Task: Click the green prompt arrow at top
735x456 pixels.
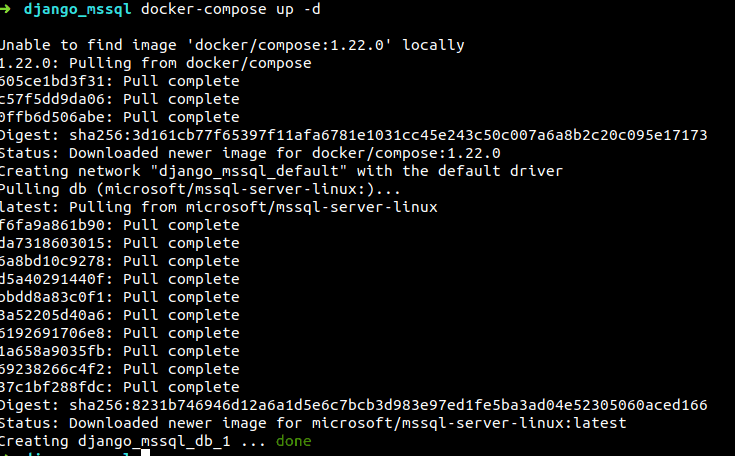Action: click(x=5, y=9)
